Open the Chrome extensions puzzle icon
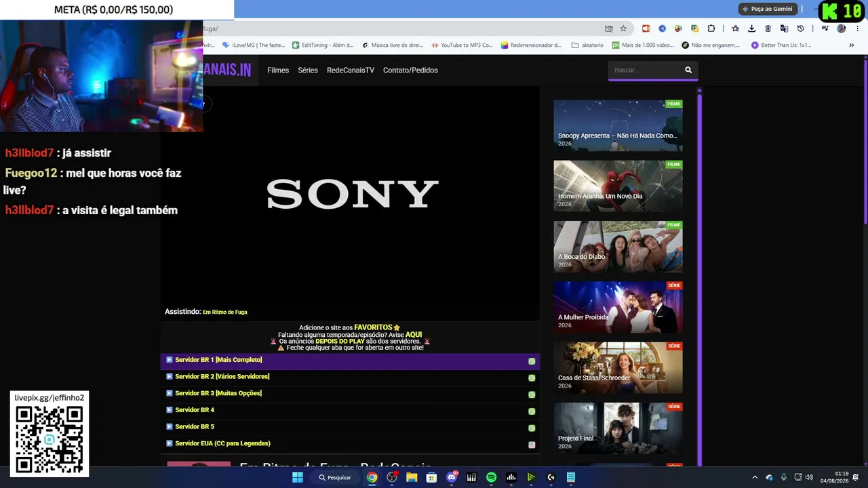The width and height of the screenshot is (868, 488). pyautogui.click(x=711, y=28)
